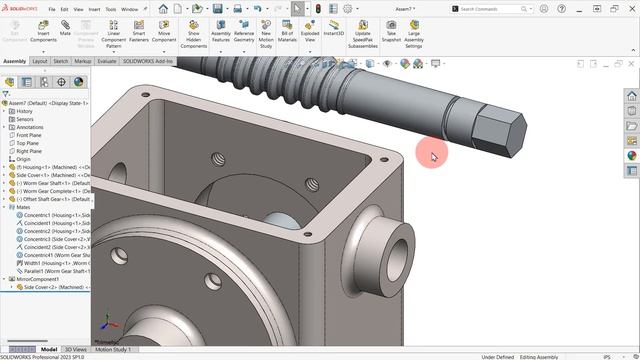Open the DimXpertManager crosshair tab
640x360 pixels.
(x=61, y=82)
